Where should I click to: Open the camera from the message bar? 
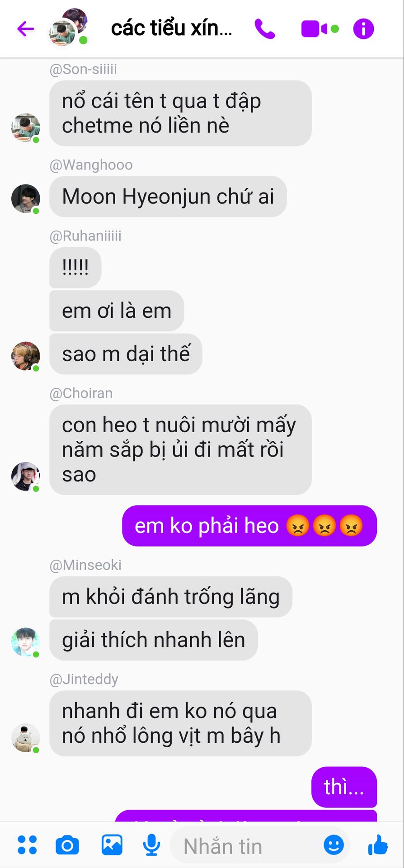(67, 845)
